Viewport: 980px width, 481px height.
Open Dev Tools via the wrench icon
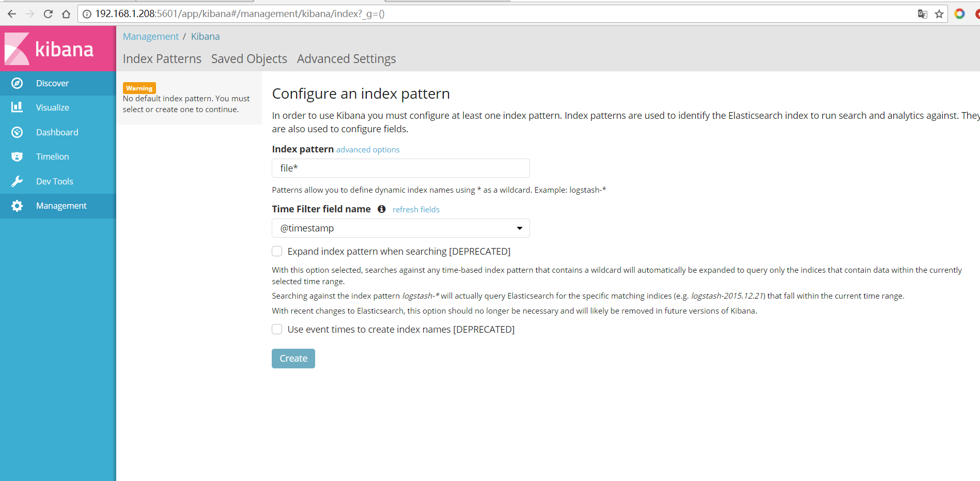pyautogui.click(x=17, y=181)
